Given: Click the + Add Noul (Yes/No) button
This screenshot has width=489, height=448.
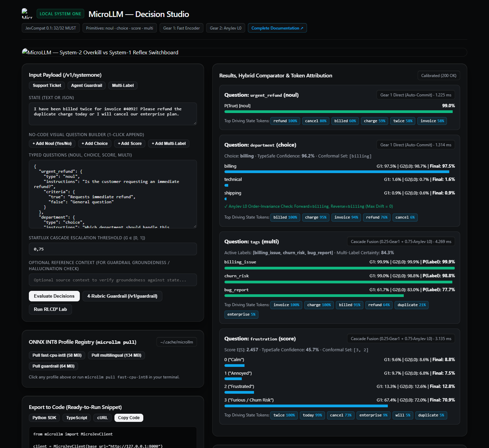Looking at the screenshot, I should [52, 144].
